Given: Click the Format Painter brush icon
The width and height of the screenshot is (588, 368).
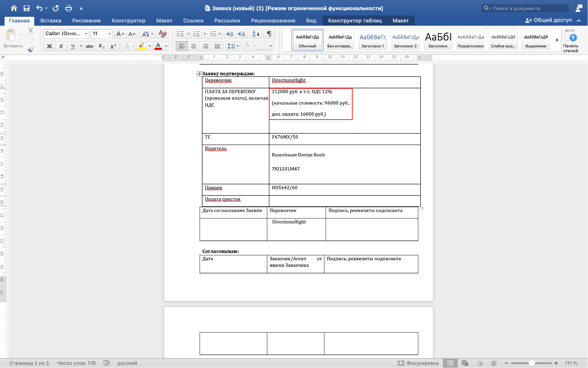Looking at the screenshot, I should (31, 49).
